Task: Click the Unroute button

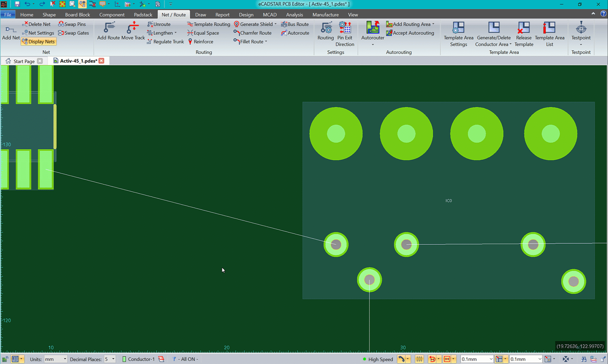Action: [x=159, y=24]
